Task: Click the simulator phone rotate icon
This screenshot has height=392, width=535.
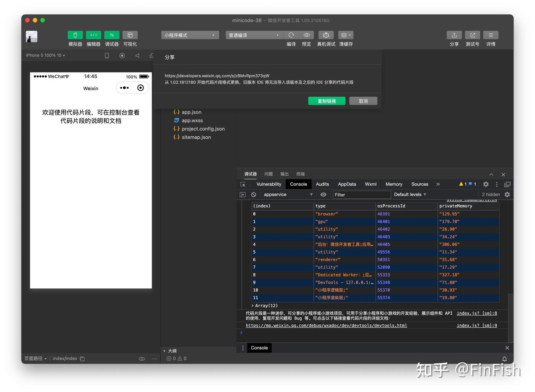Action: [107, 55]
